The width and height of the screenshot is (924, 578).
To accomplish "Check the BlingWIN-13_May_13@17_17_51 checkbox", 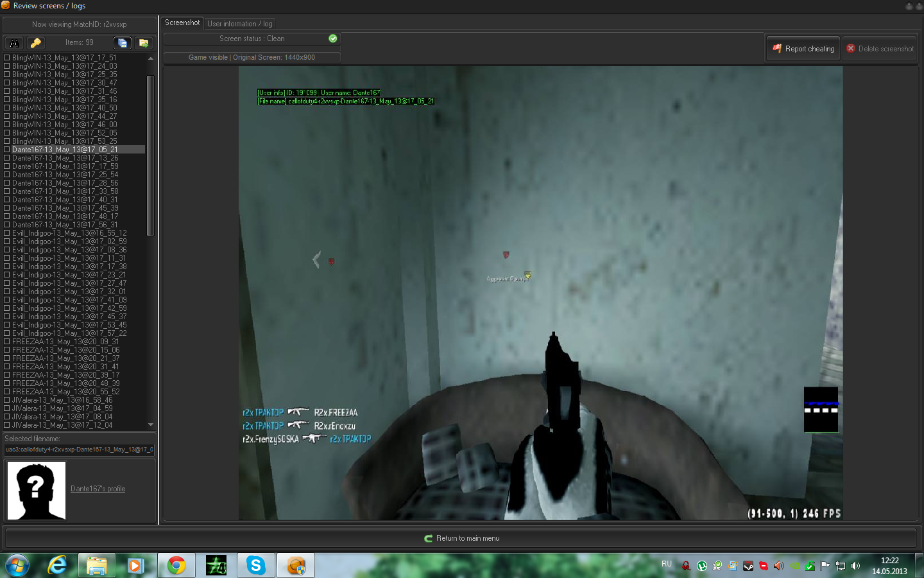I will point(7,58).
